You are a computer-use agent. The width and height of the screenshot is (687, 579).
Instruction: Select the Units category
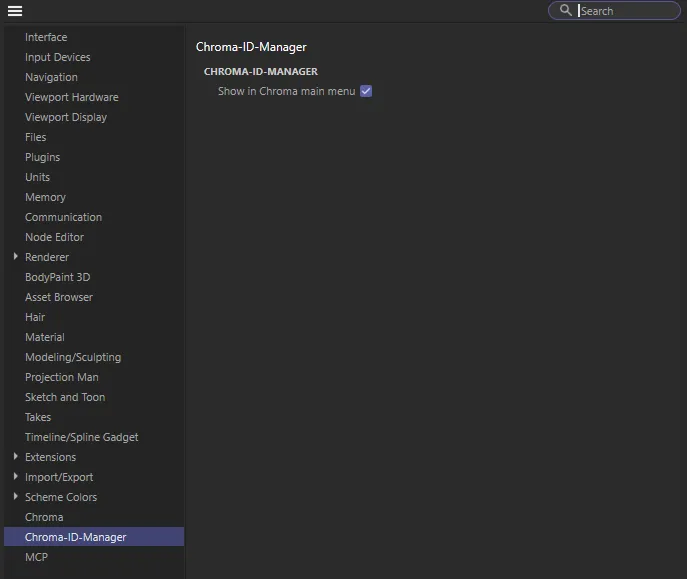37,177
